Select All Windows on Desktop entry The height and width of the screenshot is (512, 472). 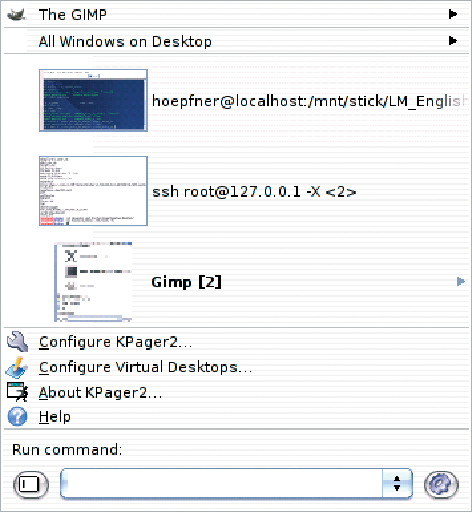coord(236,41)
